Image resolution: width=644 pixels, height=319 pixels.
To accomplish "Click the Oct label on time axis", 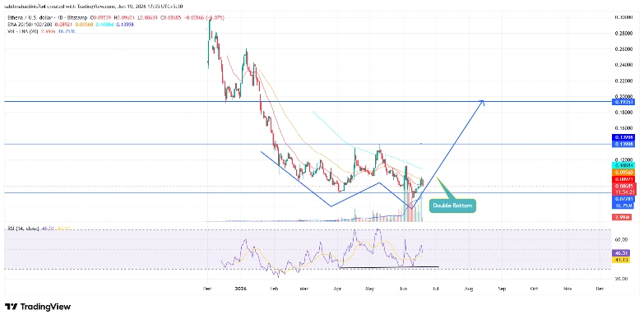I will click(x=535, y=289).
